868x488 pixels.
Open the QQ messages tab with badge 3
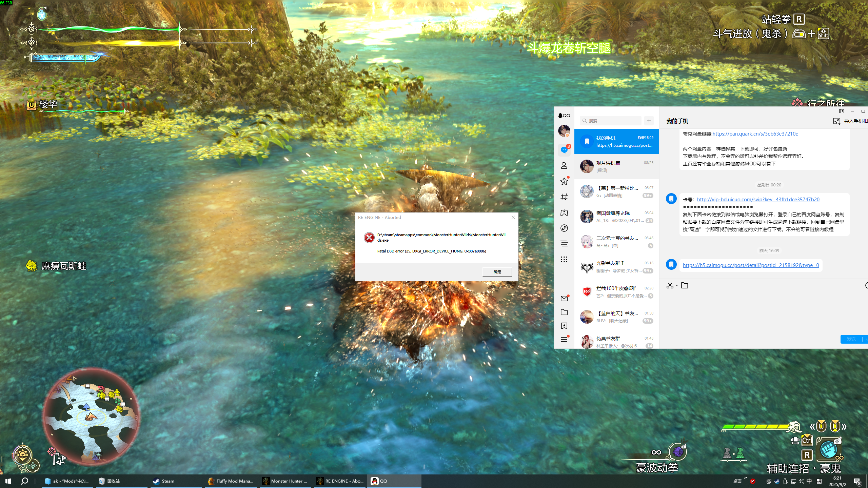564,149
